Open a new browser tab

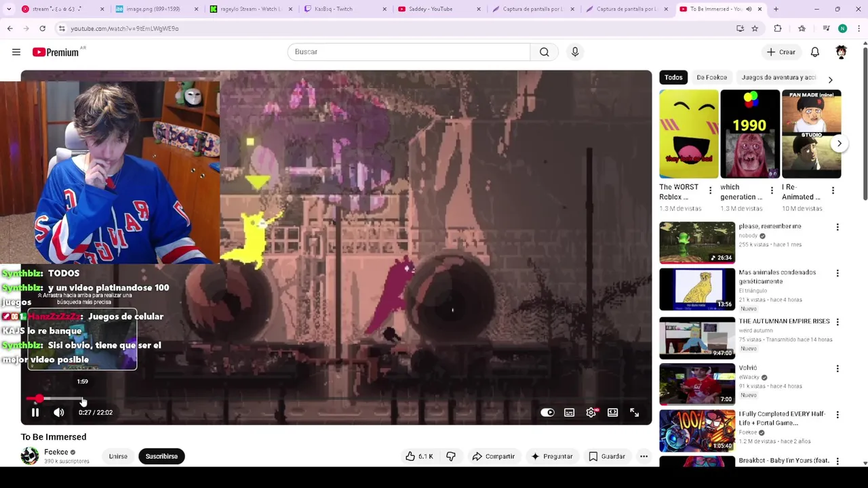click(x=776, y=9)
